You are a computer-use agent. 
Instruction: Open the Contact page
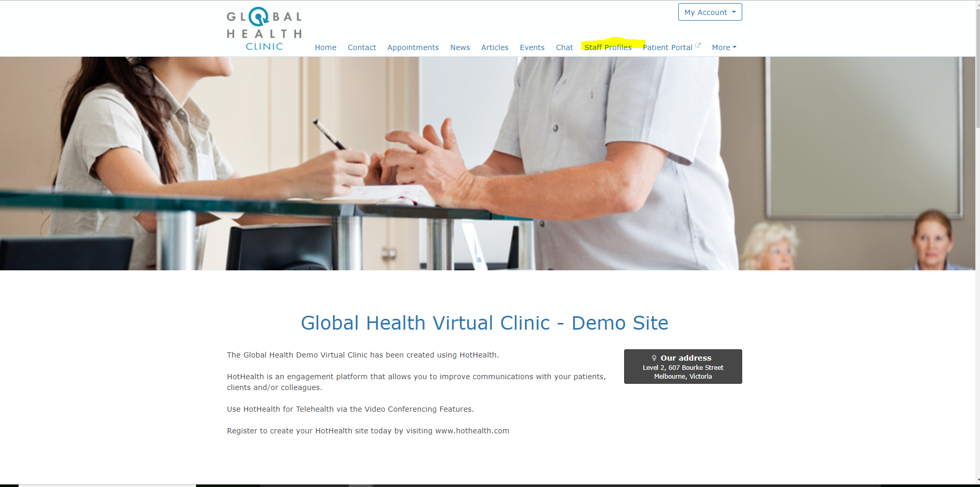[362, 47]
